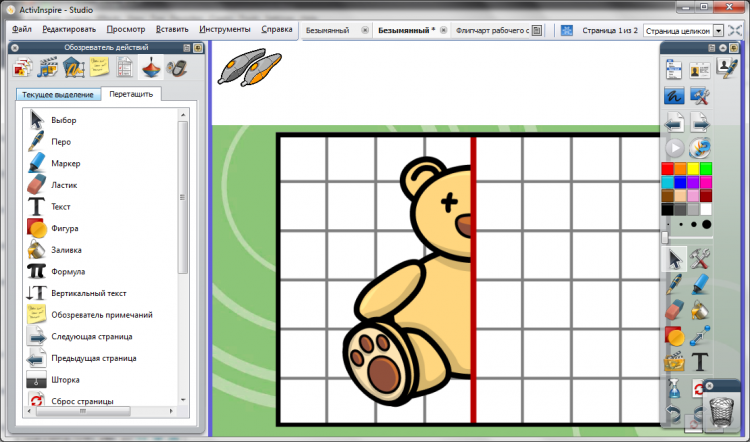Click the Switch Profile icon in toolbox
Screen dimensions: 750x442
(700, 71)
